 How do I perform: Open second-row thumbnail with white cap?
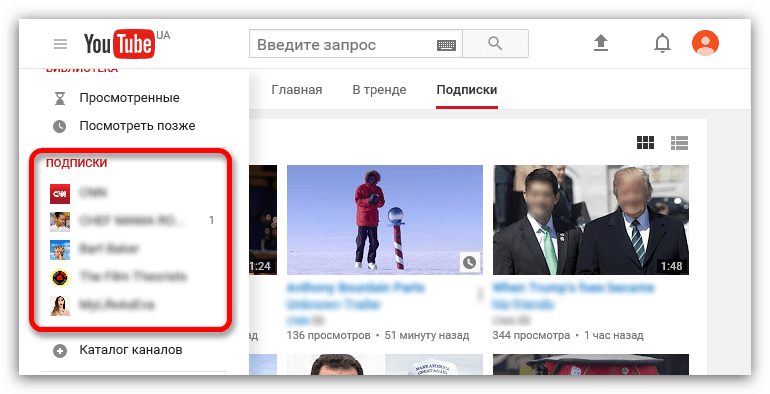tap(385, 365)
